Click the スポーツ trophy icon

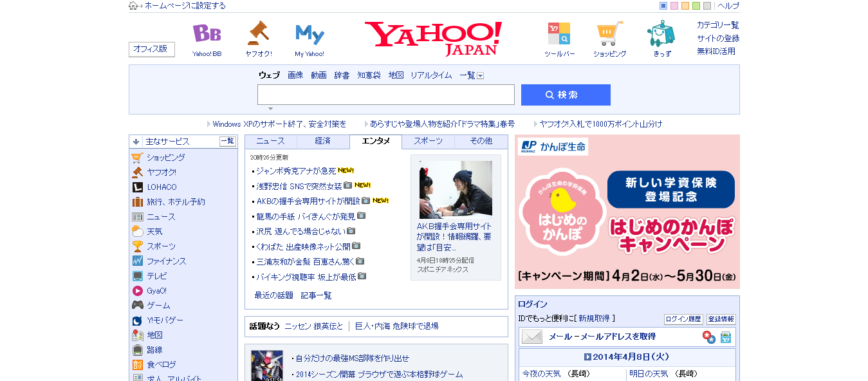click(x=137, y=246)
